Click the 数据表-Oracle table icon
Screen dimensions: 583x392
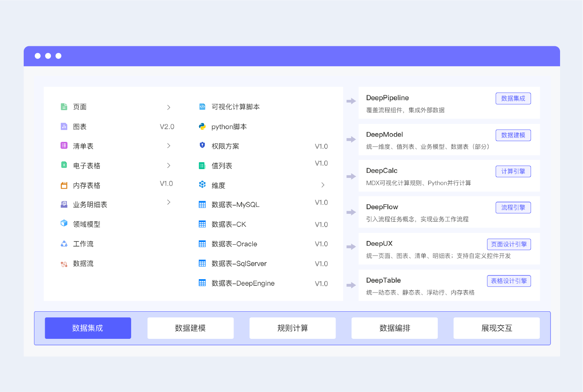tap(202, 244)
